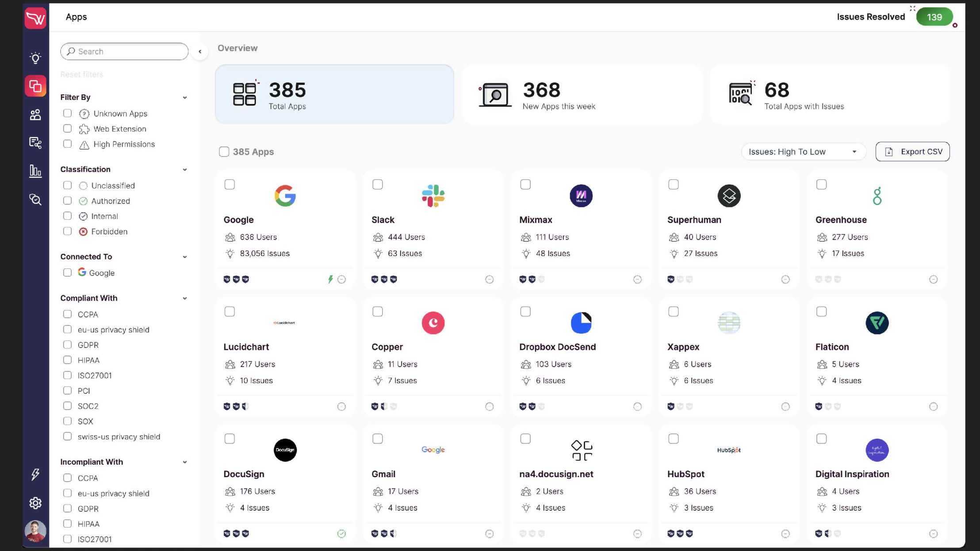980x551 pixels.
Task: Collapse the Connected To section
Action: coord(185,256)
